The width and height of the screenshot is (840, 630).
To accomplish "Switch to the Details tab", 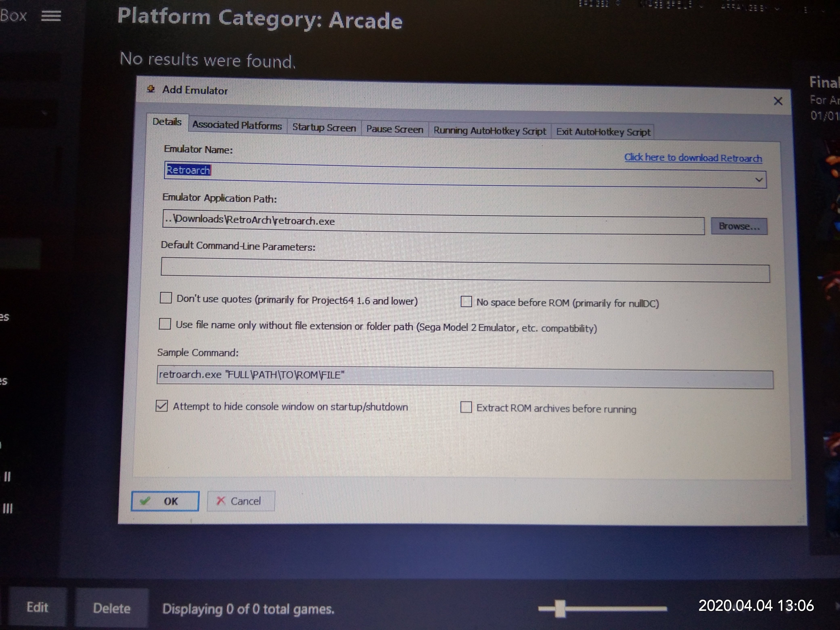I will [x=167, y=122].
